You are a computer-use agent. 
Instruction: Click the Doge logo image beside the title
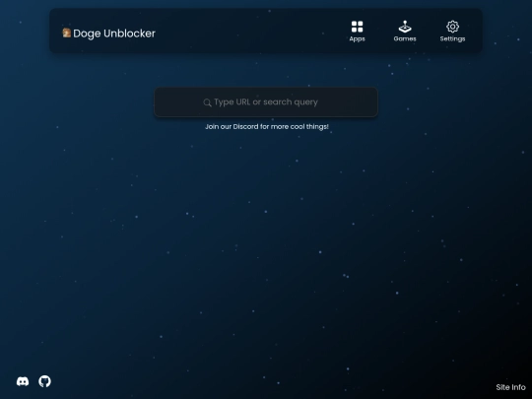(x=67, y=33)
